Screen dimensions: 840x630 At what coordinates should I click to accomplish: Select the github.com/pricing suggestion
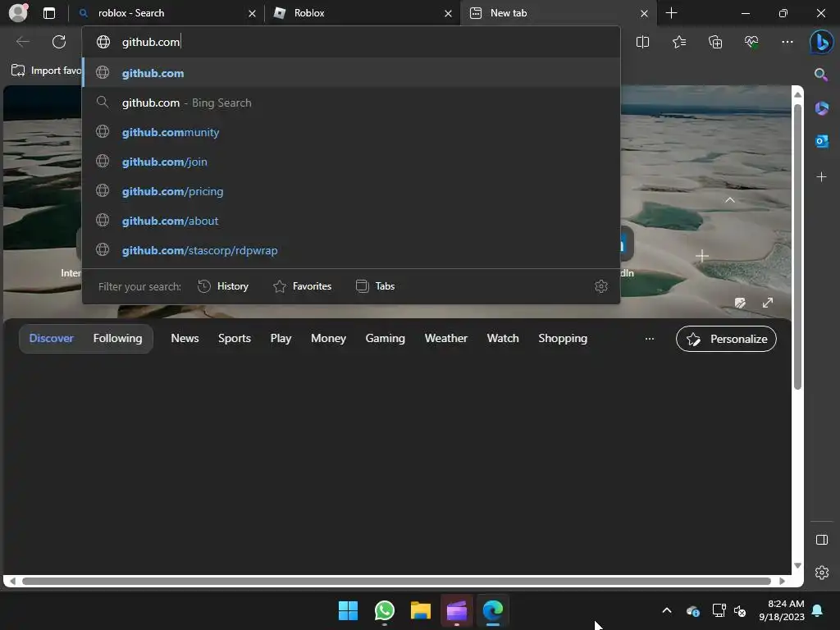(x=351, y=190)
